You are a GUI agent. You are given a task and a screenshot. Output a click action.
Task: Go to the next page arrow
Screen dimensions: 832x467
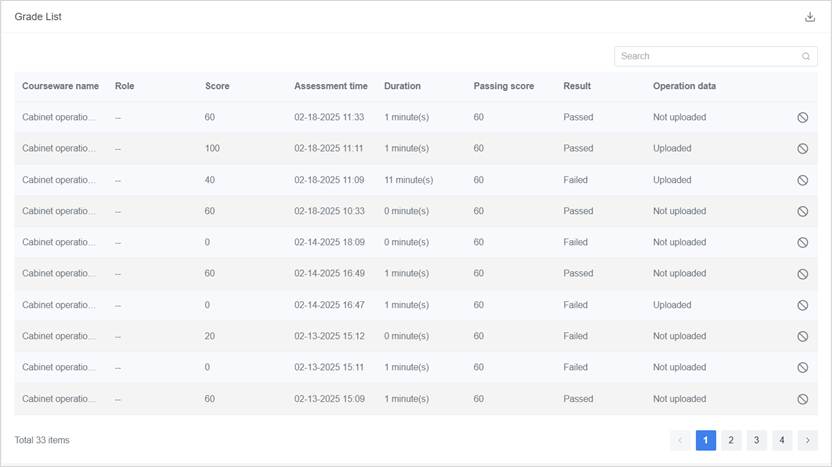click(x=808, y=440)
